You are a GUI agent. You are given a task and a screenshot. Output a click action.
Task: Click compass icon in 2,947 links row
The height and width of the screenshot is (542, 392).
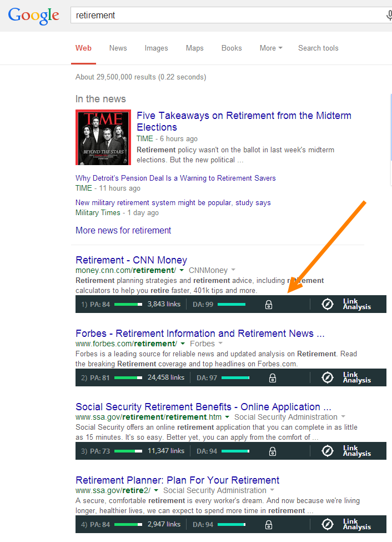[328, 524]
